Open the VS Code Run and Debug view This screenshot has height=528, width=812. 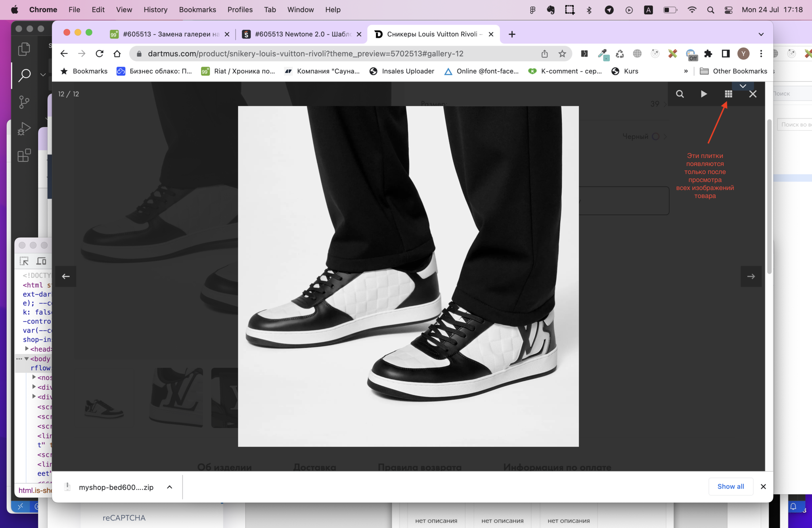point(24,128)
